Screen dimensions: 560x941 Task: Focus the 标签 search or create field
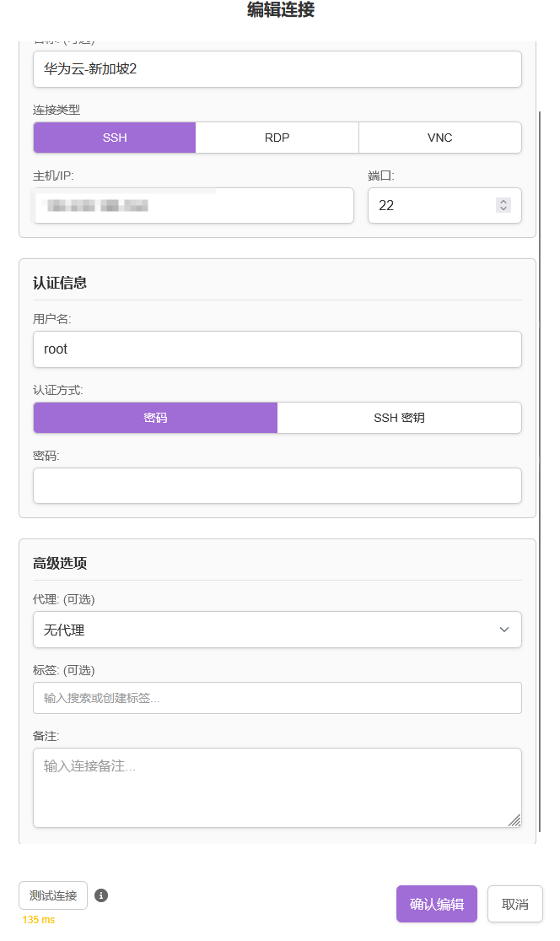[x=277, y=698]
